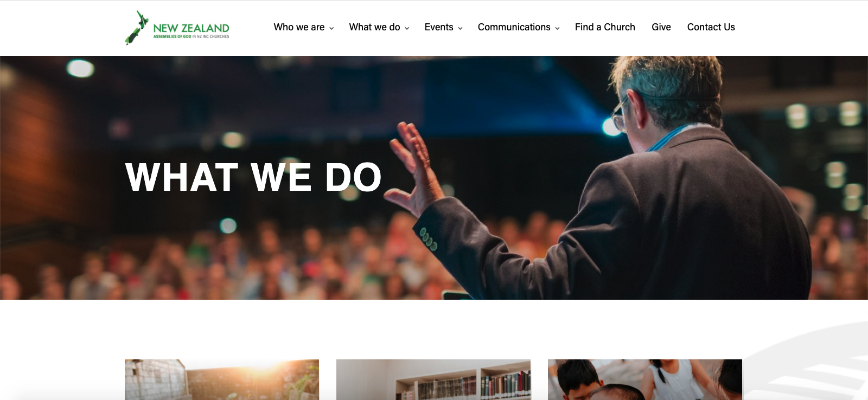Viewport: 868px width, 400px height.
Task: Expand the Events dropdown arrow
Action: [460, 28]
